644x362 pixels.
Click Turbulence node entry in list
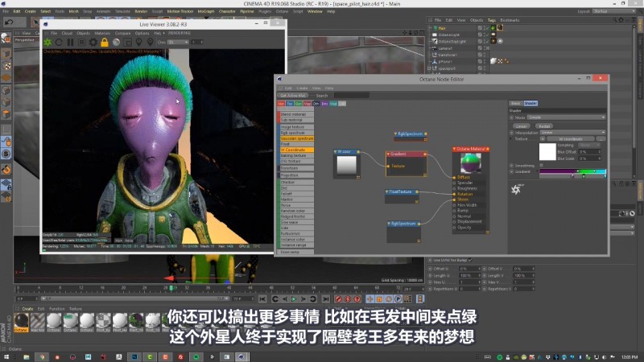tap(296, 233)
